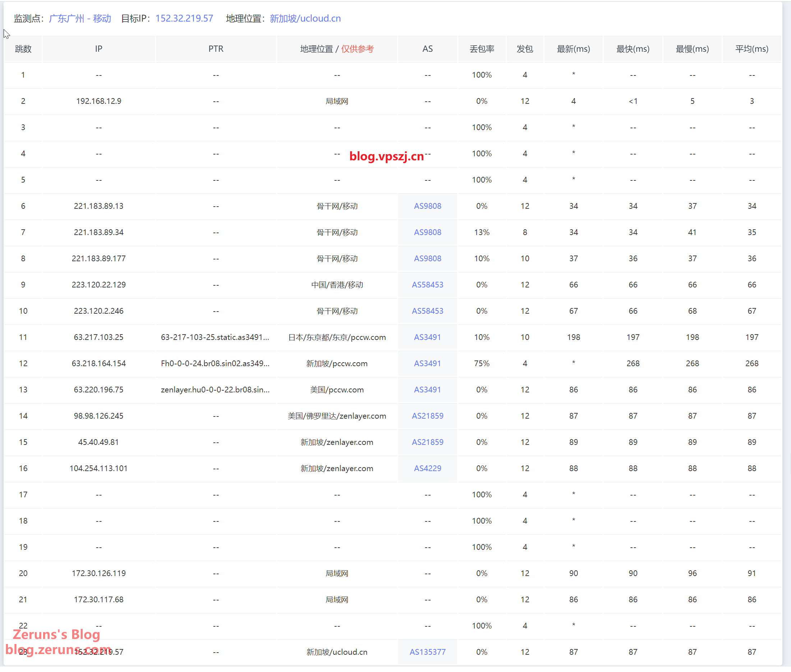Click the PTR column header
This screenshot has width=791, height=672.
tap(216, 49)
